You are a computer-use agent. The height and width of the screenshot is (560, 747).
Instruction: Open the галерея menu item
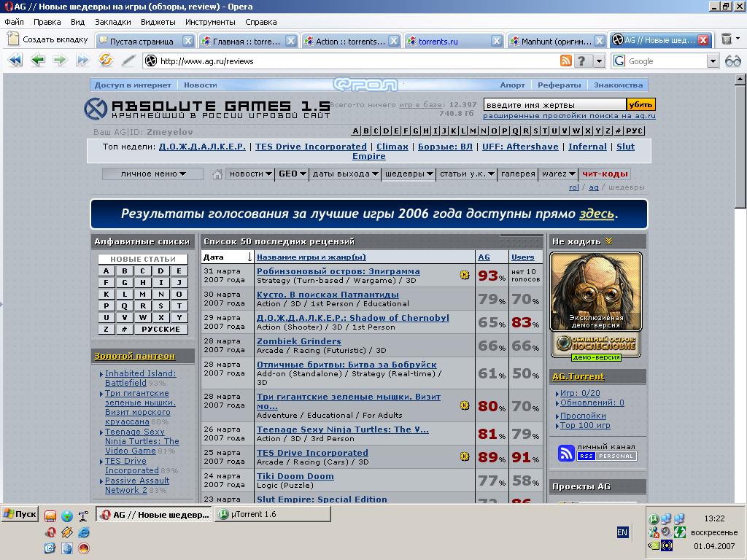[x=518, y=174]
